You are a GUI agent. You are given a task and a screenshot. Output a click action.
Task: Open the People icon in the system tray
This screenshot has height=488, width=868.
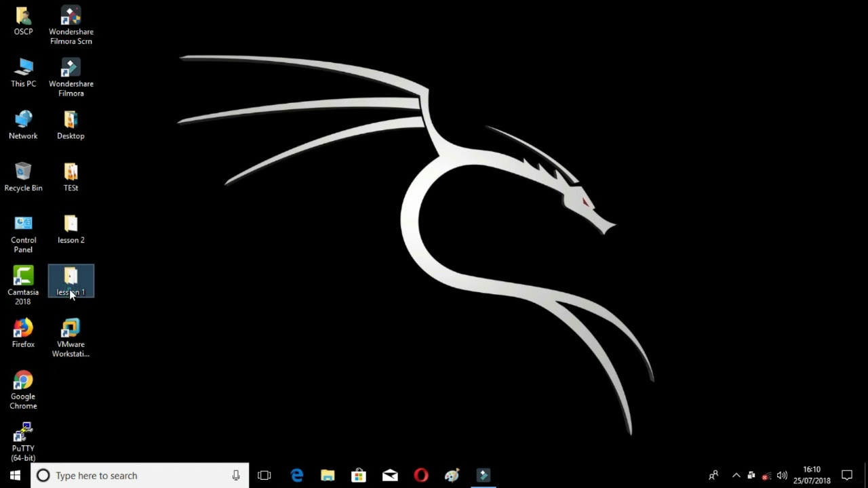tap(713, 475)
